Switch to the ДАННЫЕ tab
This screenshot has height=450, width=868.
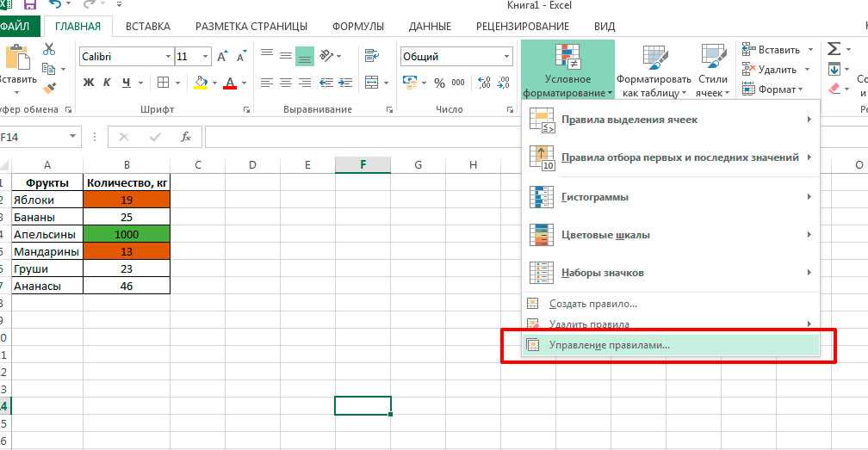tap(430, 26)
